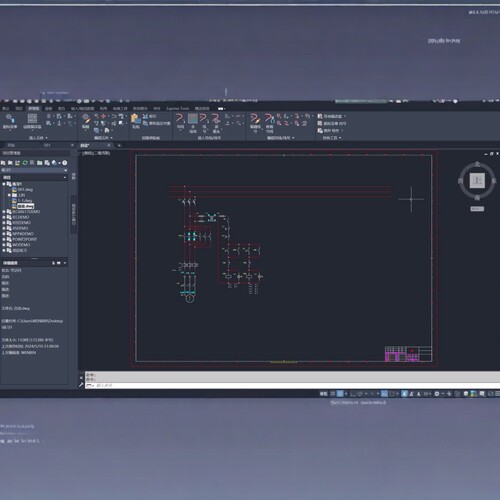Open the Catalog Browser tool
The height and width of the screenshot is (500, 500).
click(x=32, y=121)
